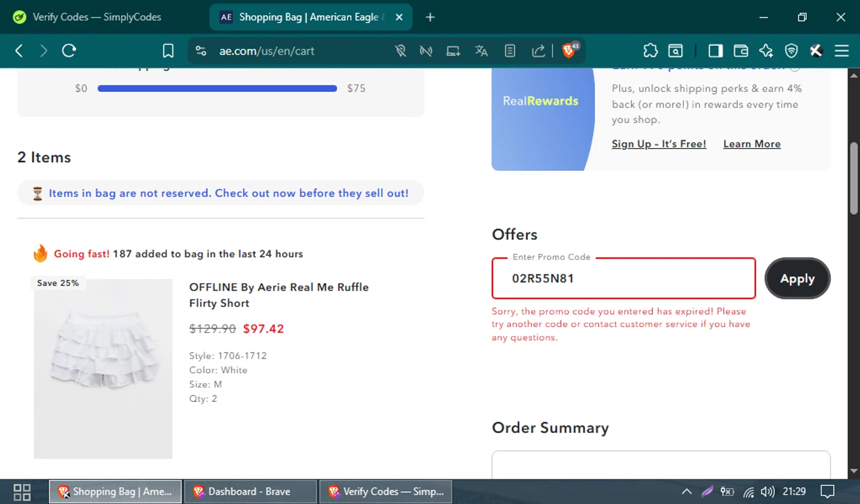Click the page vertical scrollbar thumb
Image resolution: width=860 pixels, height=504 pixels.
coord(854,178)
